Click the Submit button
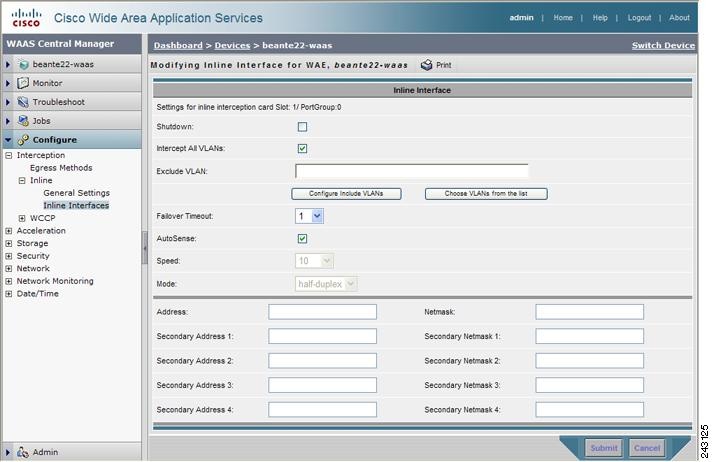 point(603,448)
